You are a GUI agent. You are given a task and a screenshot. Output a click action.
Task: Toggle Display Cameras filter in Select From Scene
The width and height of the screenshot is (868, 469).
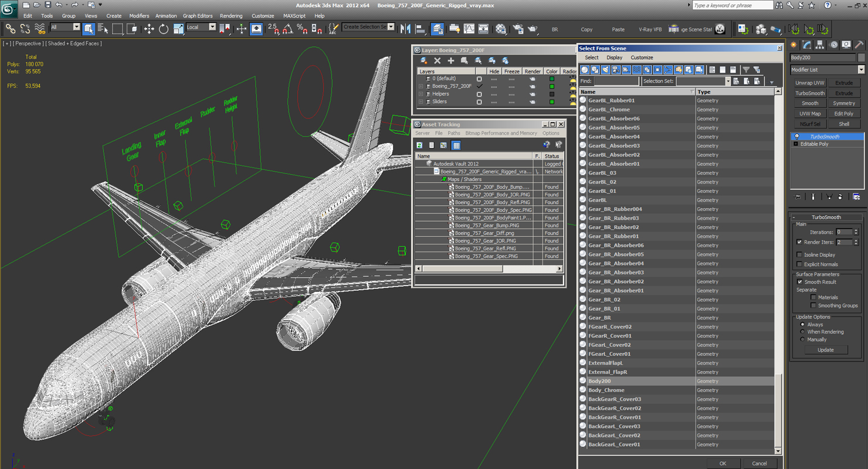click(x=616, y=70)
